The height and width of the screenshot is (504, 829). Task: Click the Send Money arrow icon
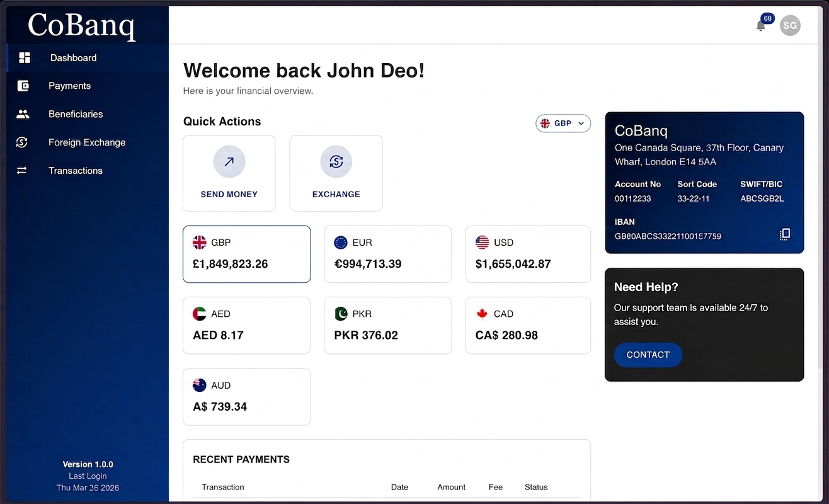(x=229, y=162)
